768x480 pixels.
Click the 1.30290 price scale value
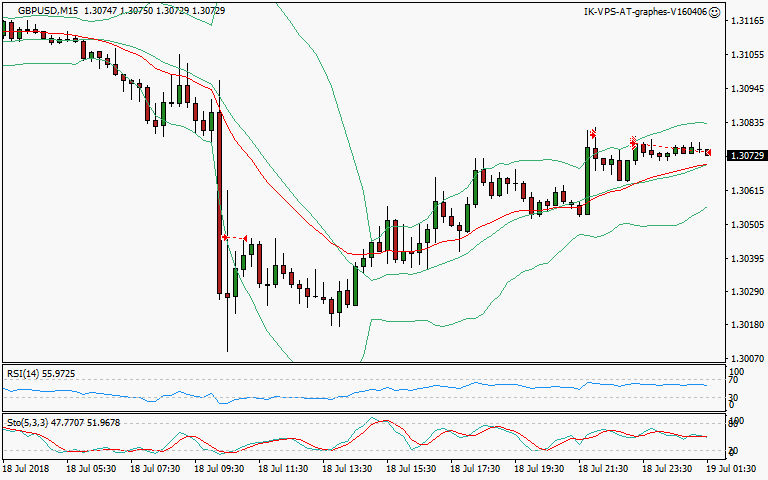[x=747, y=292]
